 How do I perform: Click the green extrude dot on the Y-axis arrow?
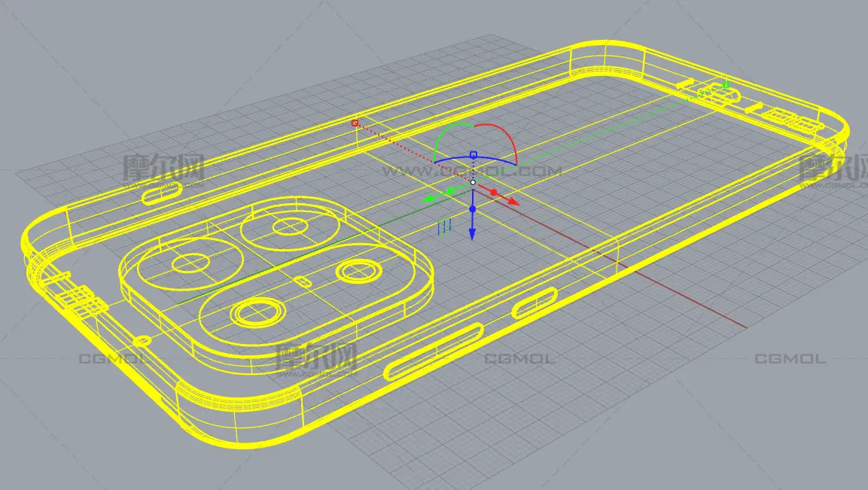[451, 191]
